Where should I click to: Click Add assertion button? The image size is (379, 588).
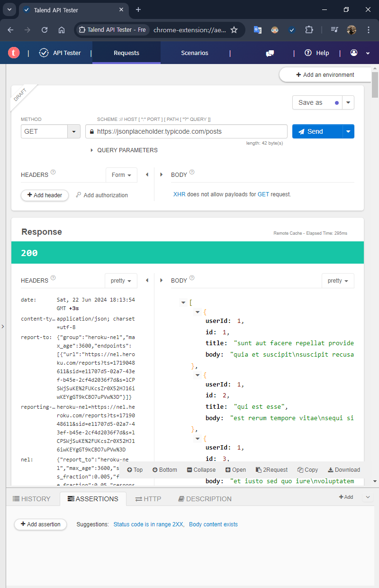click(41, 524)
